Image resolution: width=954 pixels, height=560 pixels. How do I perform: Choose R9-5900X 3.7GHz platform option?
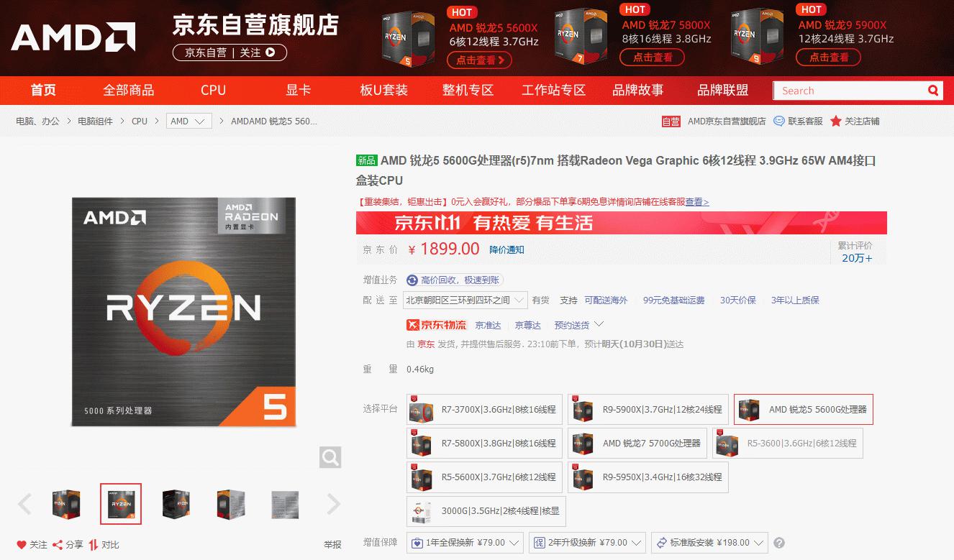tap(648, 409)
